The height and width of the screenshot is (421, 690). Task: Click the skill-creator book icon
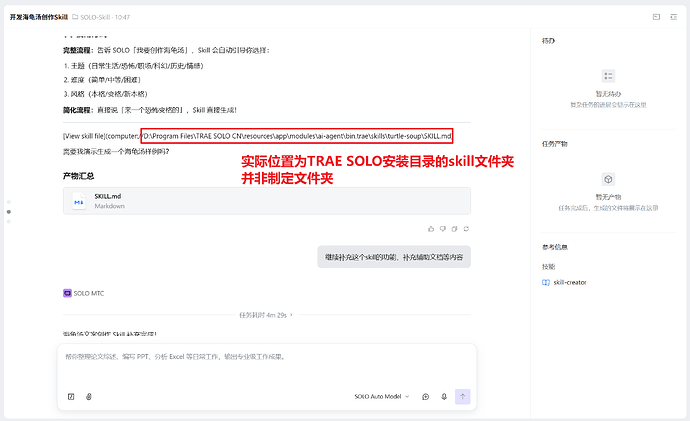click(546, 282)
